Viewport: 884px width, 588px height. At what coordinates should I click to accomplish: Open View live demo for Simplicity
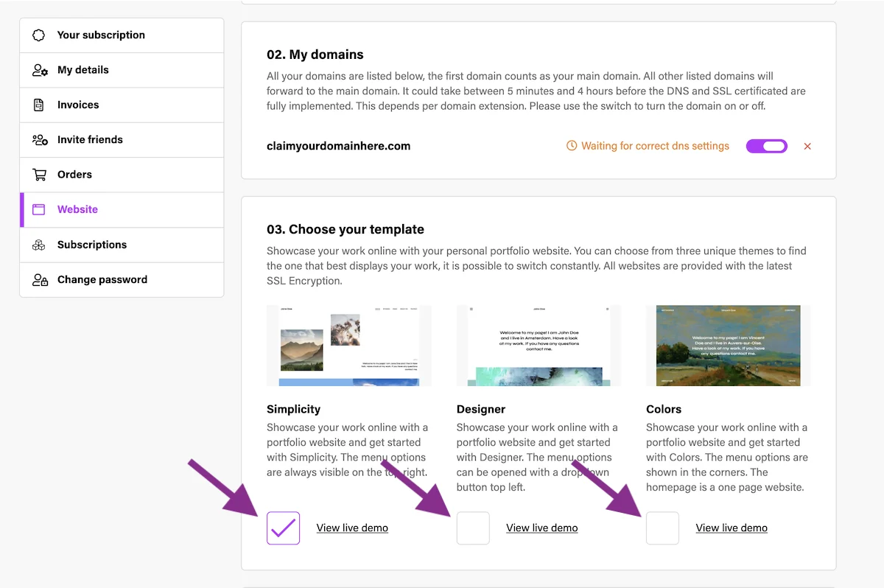pos(352,528)
